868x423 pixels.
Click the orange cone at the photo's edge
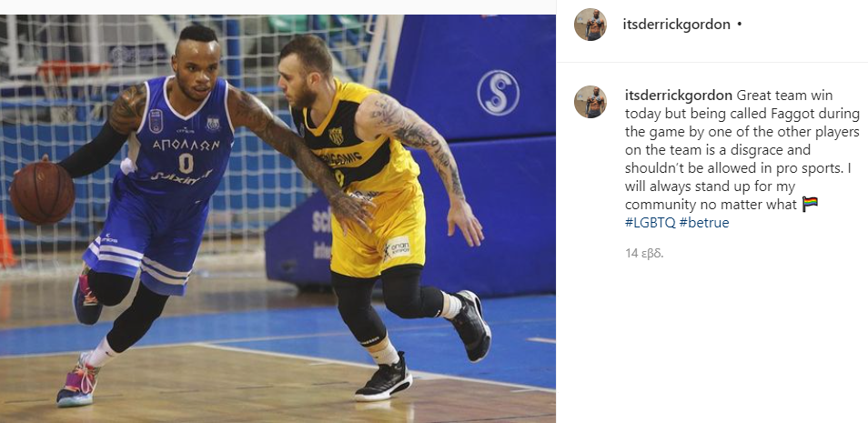coord(6,241)
